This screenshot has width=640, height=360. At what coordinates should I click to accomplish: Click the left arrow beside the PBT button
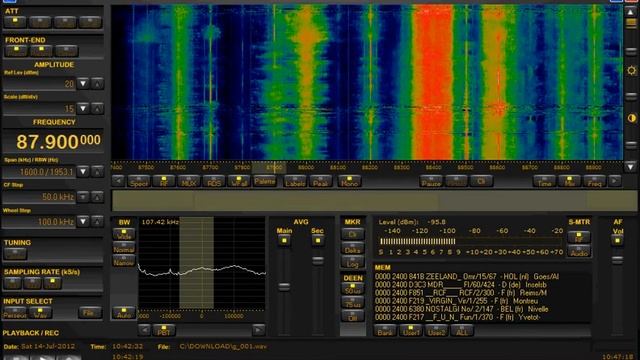pos(144,330)
